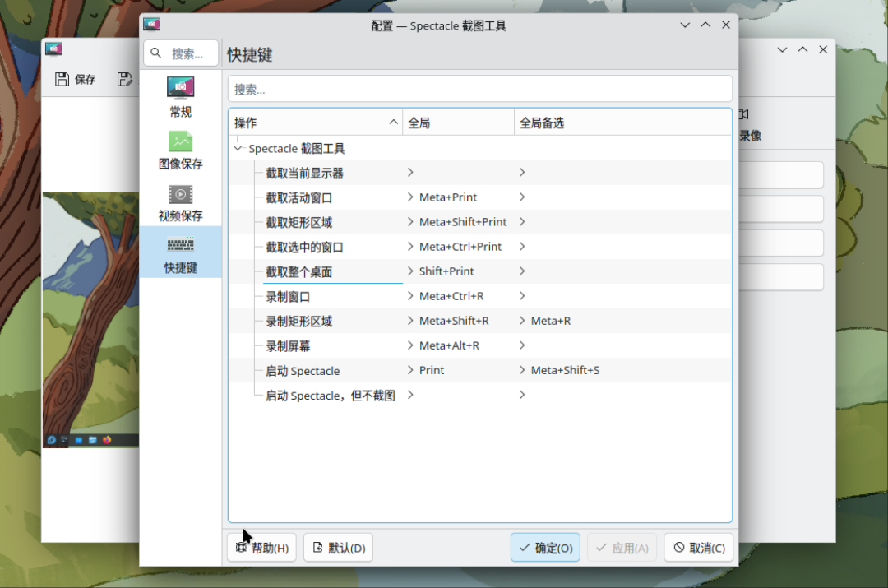Click the 应用(A) button
This screenshot has width=888, height=588.
pos(622,548)
